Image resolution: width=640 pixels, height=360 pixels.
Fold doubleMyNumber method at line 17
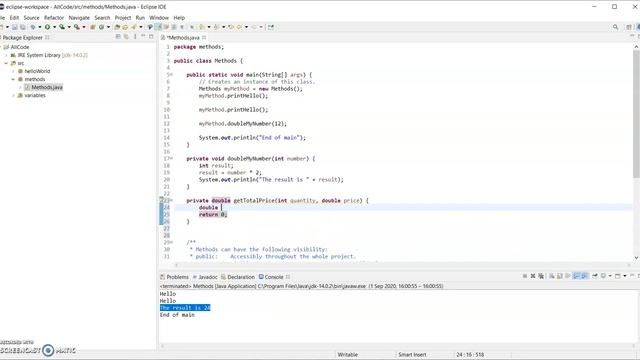tap(171, 158)
